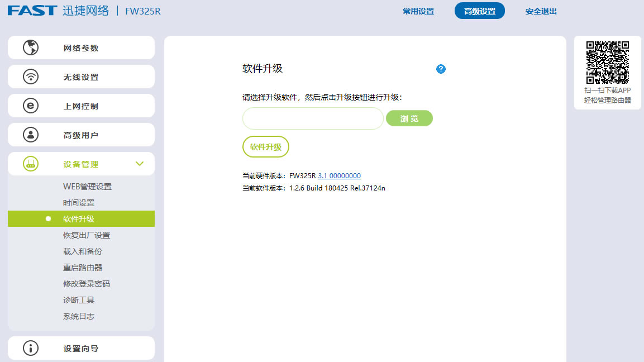Viewport: 644px width, 362px height.
Task: Open the help icon beside 软件升级
Action: point(441,69)
